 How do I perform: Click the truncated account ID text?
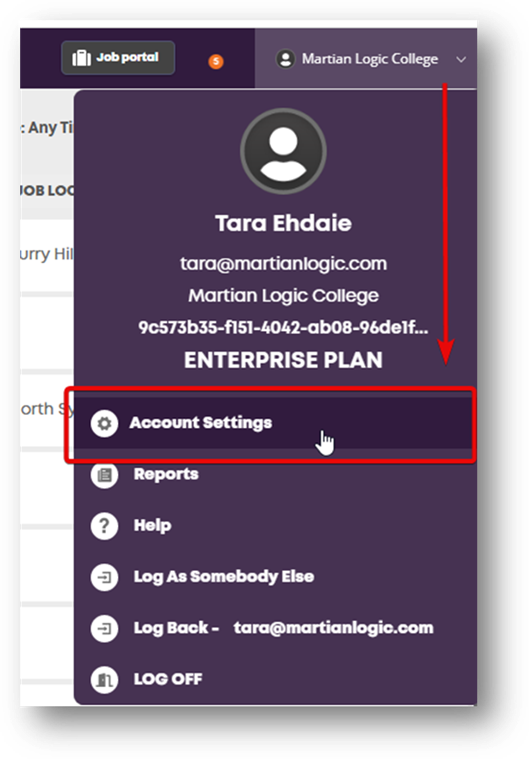pos(283,328)
